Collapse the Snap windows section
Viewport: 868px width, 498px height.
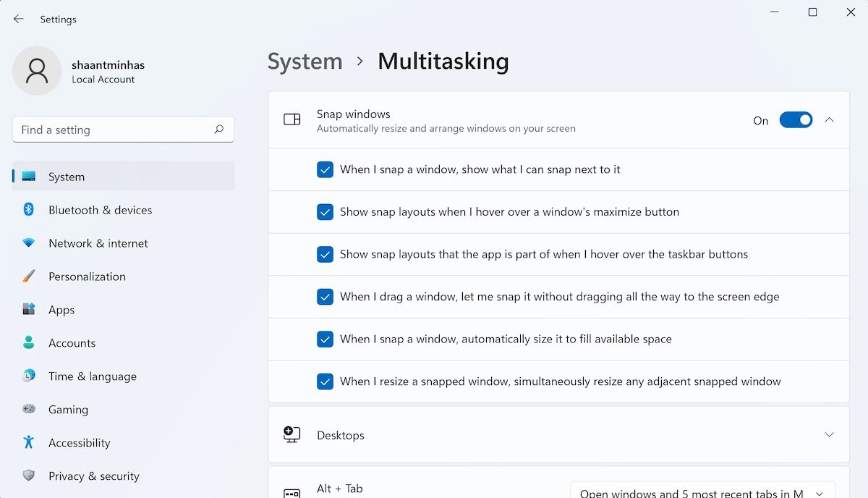[x=829, y=119]
